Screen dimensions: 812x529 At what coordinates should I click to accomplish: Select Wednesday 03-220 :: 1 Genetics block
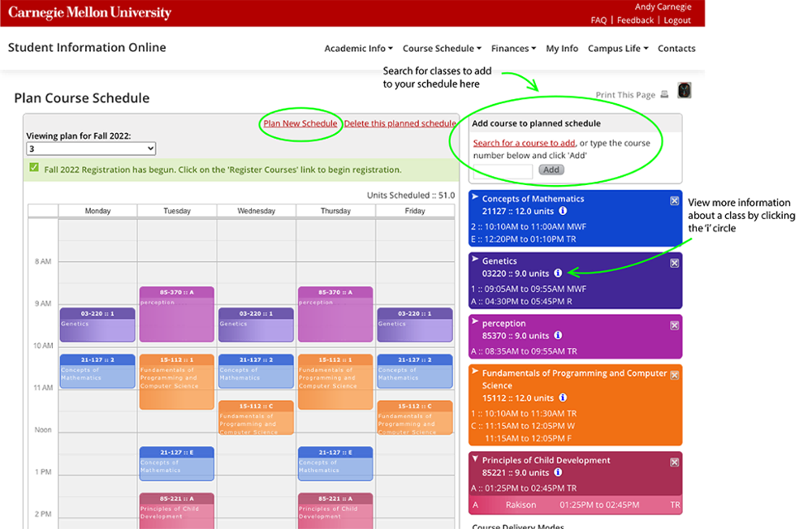click(x=256, y=325)
